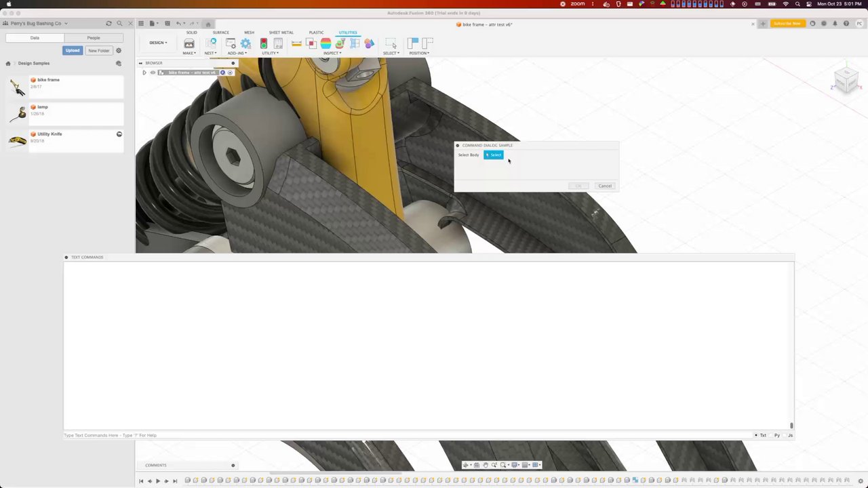This screenshot has height=488, width=868.
Task: Switch to the SHEET METAL tab
Action: (x=281, y=33)
